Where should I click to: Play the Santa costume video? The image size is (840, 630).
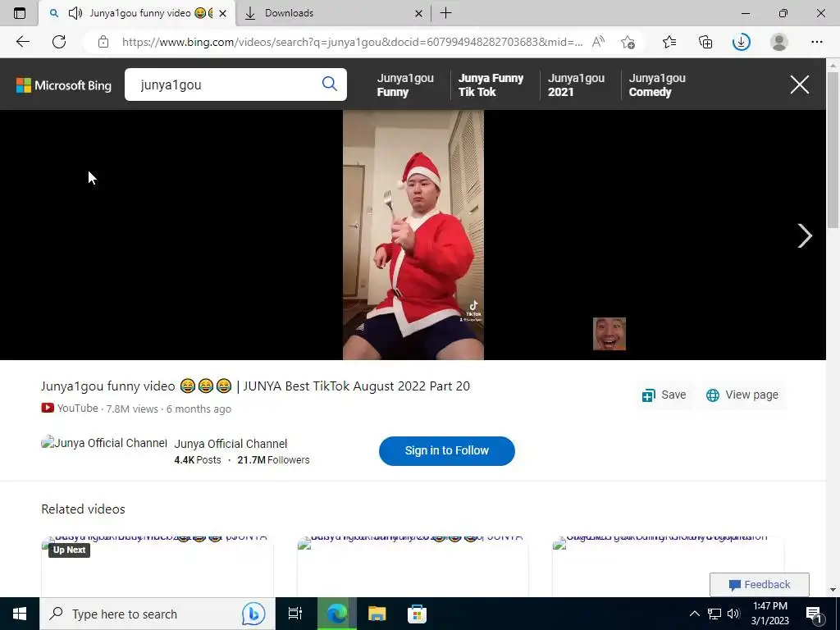413,235
